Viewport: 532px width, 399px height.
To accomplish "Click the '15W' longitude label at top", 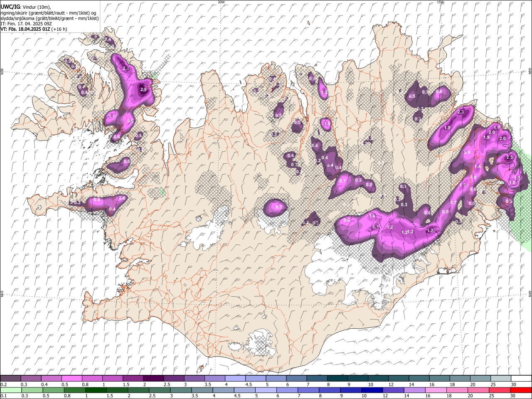I will [x=440, y=2].
